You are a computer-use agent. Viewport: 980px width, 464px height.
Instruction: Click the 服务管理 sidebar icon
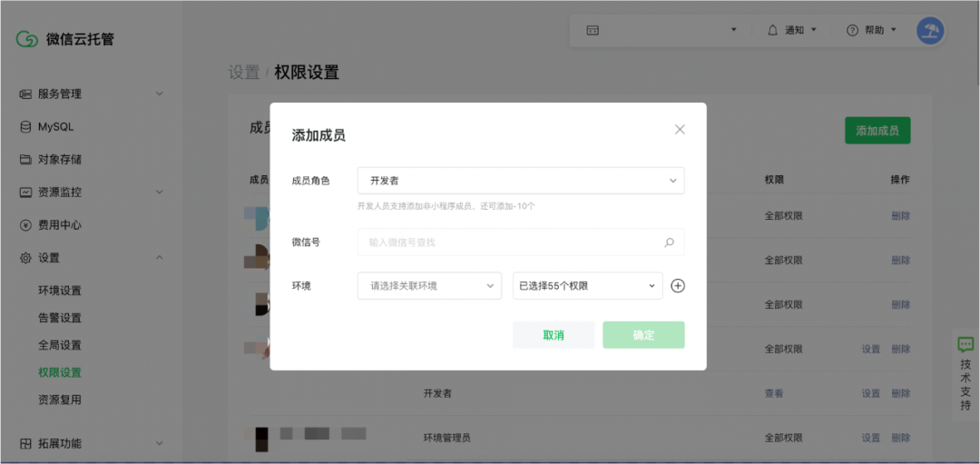tap(25, 94)
